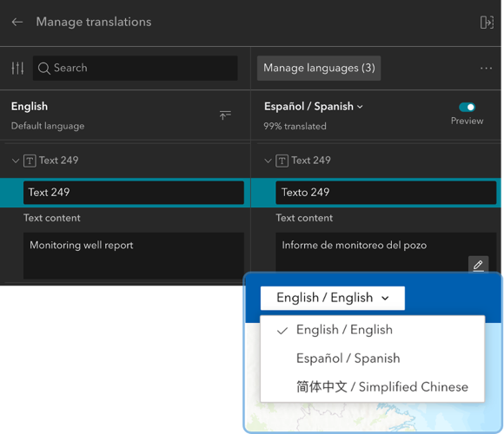
Task: Click the Informe de monitoreo del pozo text box
Action: (386, 252)
